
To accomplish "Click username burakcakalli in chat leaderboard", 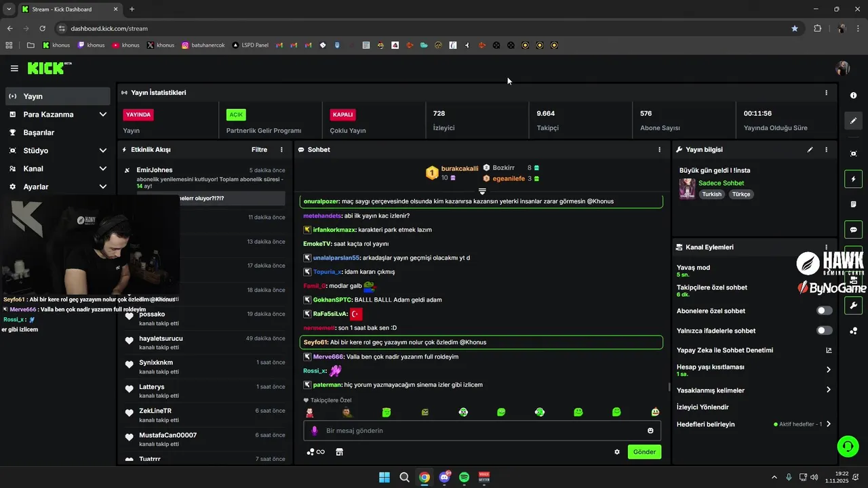I will click(460, 168).
